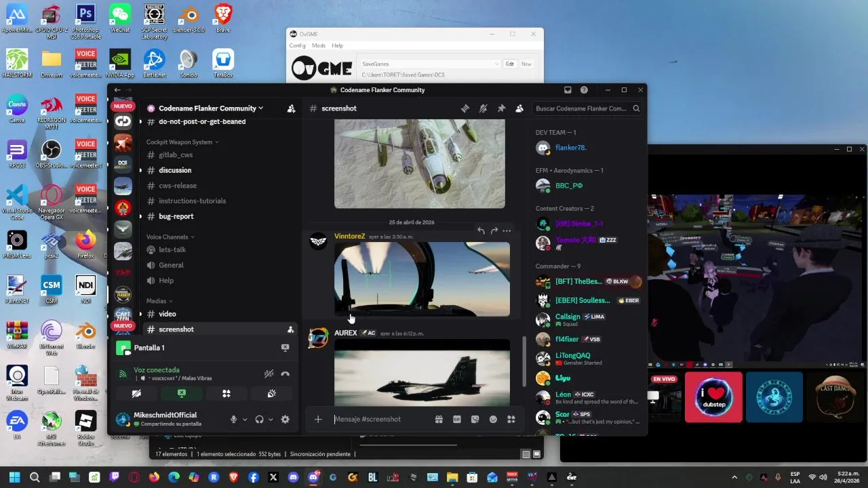Open apps launcher icon in message bar
The width and height of the screenshot is (868, 488).
(x=511, y=420)
